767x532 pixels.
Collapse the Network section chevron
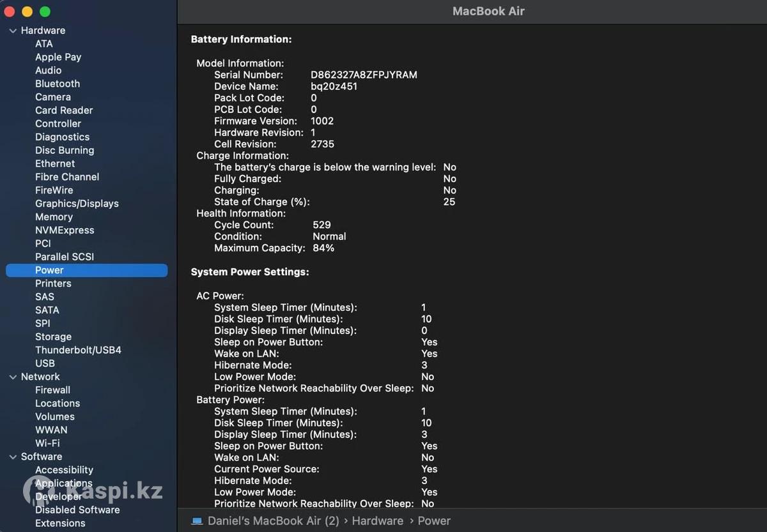pos(13,377)
